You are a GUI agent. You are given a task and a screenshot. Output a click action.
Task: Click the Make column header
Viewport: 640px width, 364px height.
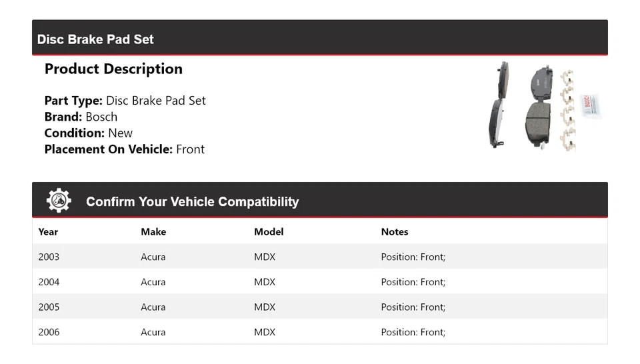[x=153, y=232]
